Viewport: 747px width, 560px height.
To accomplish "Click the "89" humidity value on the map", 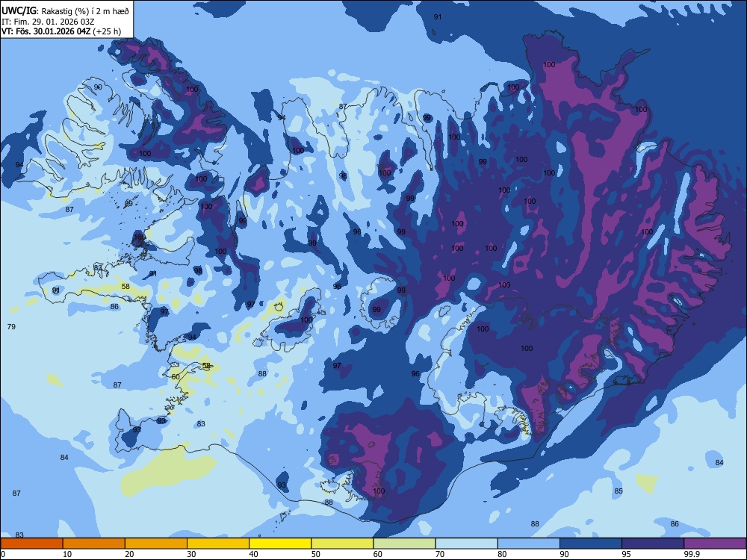I will tap(128, 203).
